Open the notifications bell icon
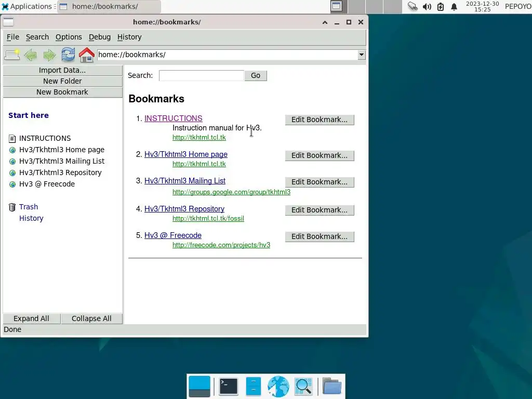Viewport: 532px width, 399px height. 454,7
